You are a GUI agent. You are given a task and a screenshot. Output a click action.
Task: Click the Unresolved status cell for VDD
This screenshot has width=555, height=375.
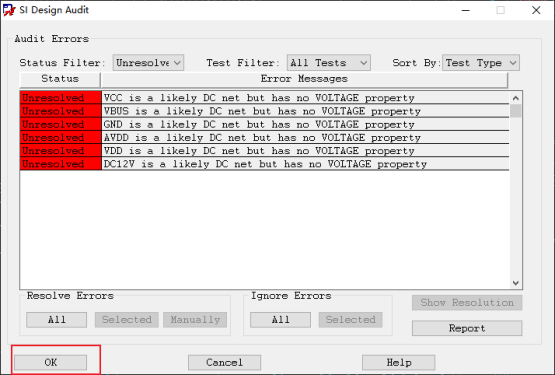pos(61,151)
